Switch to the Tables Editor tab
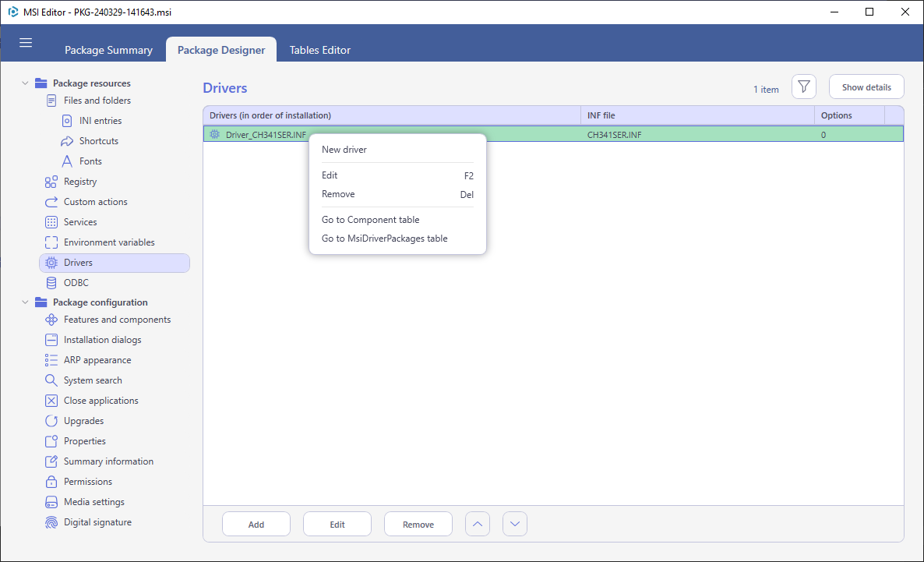Viewport: 924px width, 562px height. click(x=320, y=50)
